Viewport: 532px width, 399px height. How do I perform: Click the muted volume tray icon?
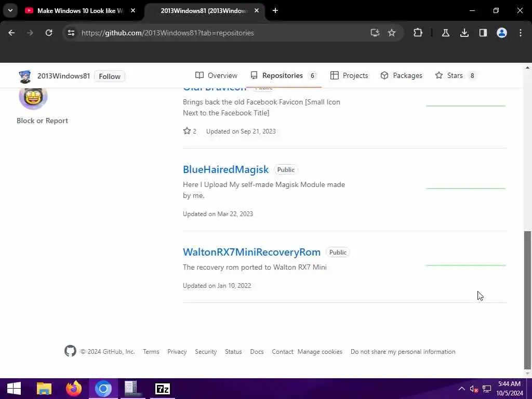coord(474,389)
